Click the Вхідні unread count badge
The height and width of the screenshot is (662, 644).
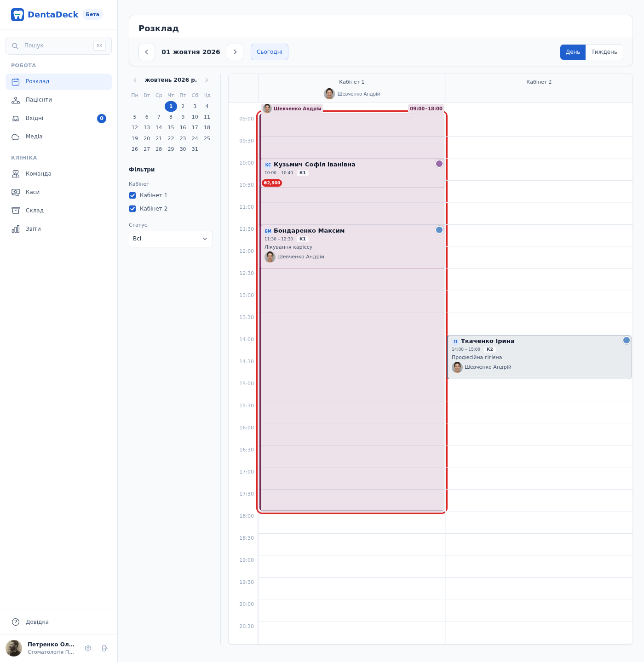pos(102,119)
